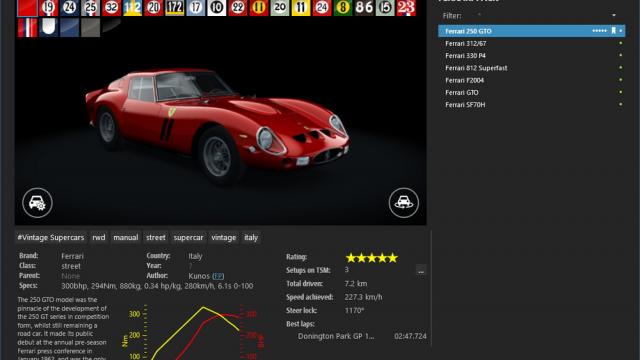Click the supercar tag
The image size is (640, 360).
[189, 238]
